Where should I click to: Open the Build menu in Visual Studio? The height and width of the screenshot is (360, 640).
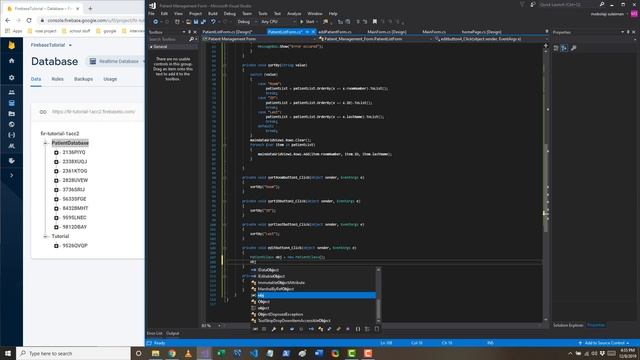click(x=213, y=13)
